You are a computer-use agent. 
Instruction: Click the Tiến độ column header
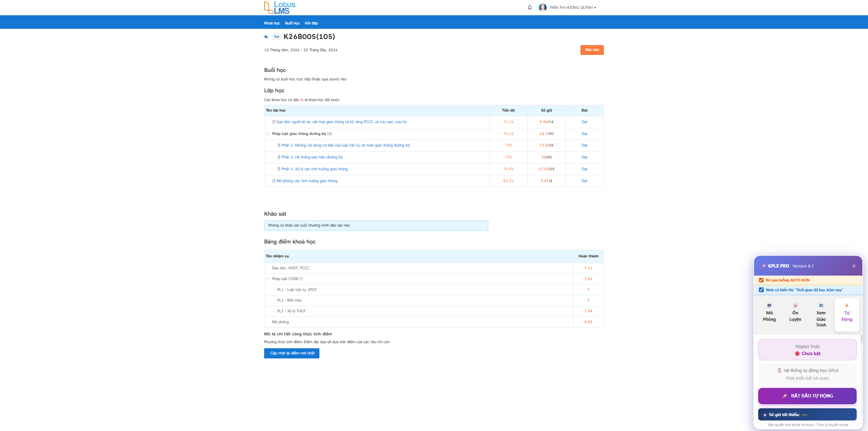(508, 111)
